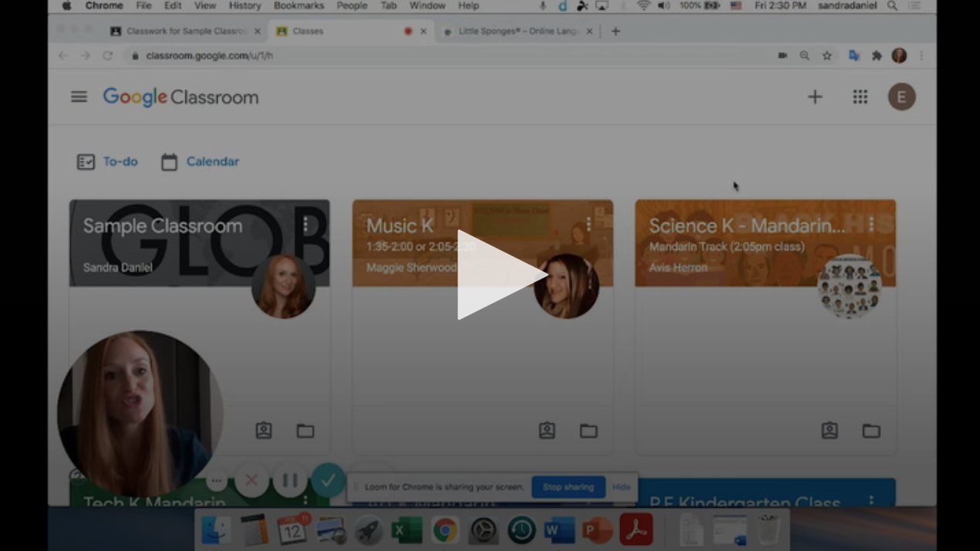Finish Loom recording with the checkmark button
980x551 pixels.
tap(329, 481)
